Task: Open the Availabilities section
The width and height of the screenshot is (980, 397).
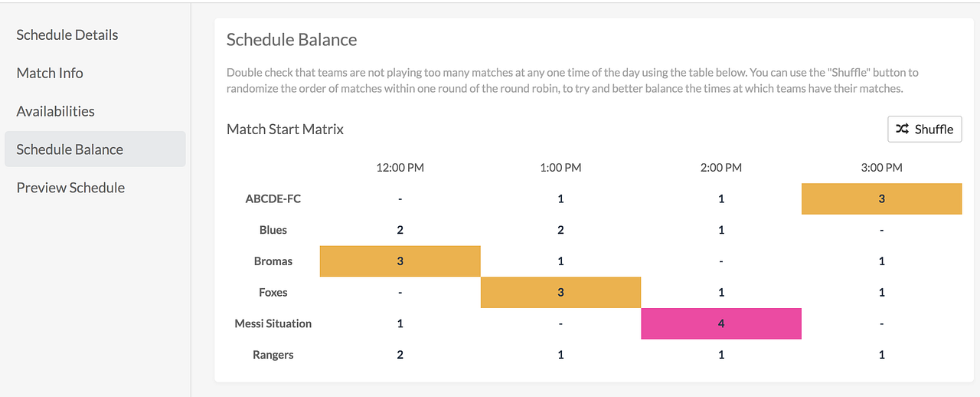Action: coord(56,111)
